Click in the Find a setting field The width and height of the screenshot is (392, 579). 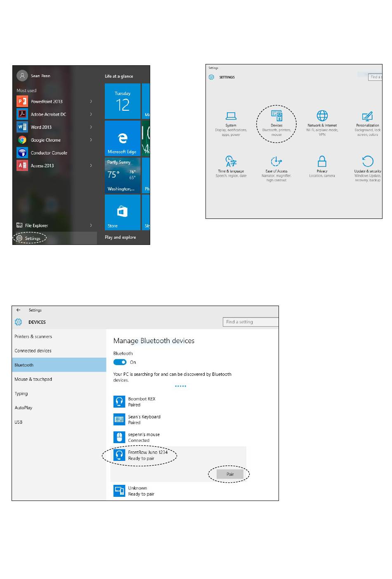(x=250, y=322)
